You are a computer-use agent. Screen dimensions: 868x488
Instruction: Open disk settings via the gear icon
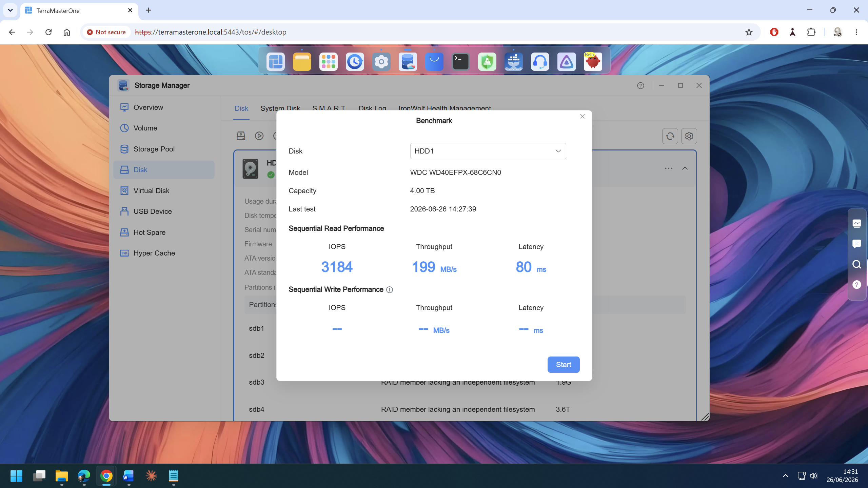click(x=689, y=136)
